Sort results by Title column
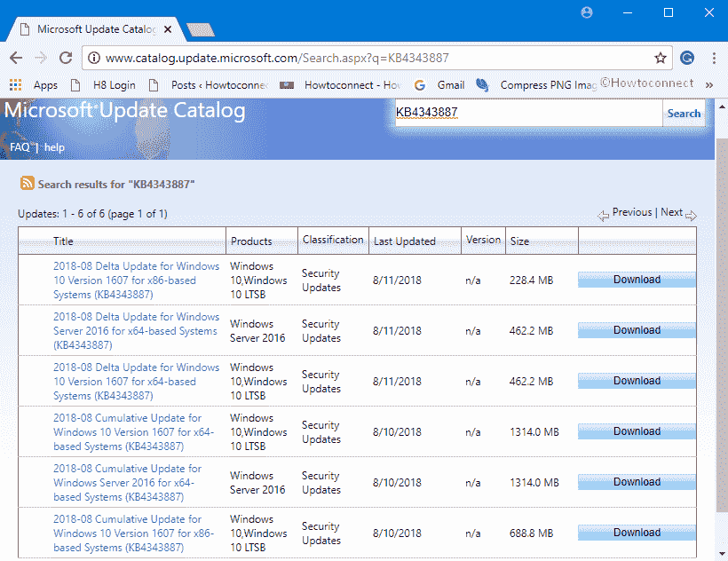The height and width of the screenshot is (561, 728). pos(63,241)
